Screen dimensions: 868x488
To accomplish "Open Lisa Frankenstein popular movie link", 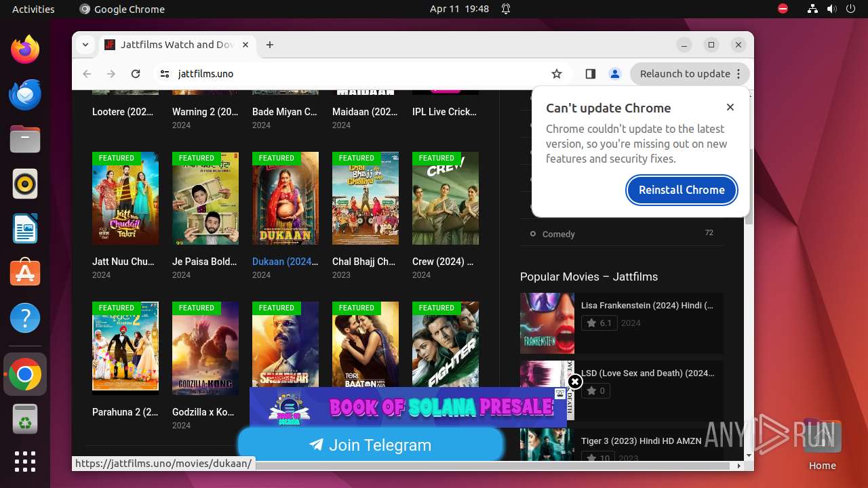I will tap(647, 306).
